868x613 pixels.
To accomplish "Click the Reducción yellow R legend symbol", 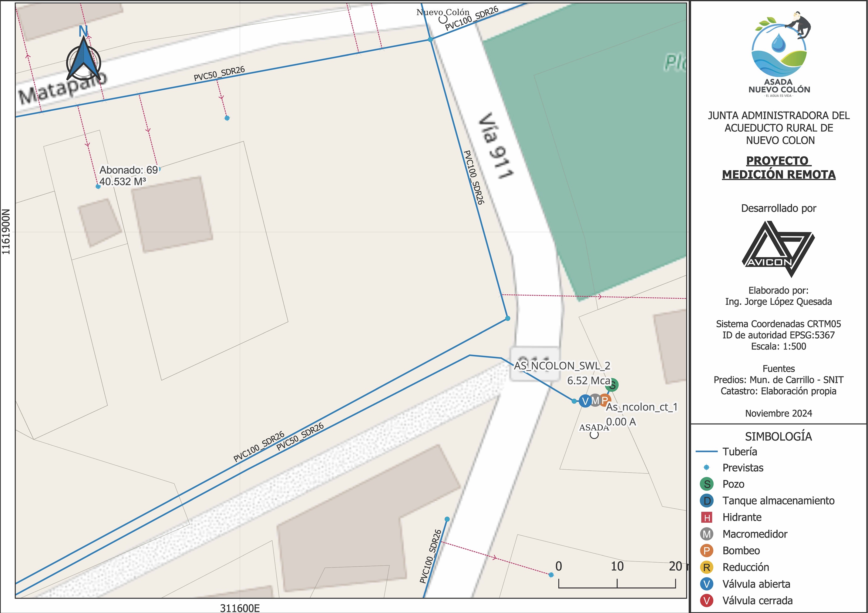I will [707, 567].
